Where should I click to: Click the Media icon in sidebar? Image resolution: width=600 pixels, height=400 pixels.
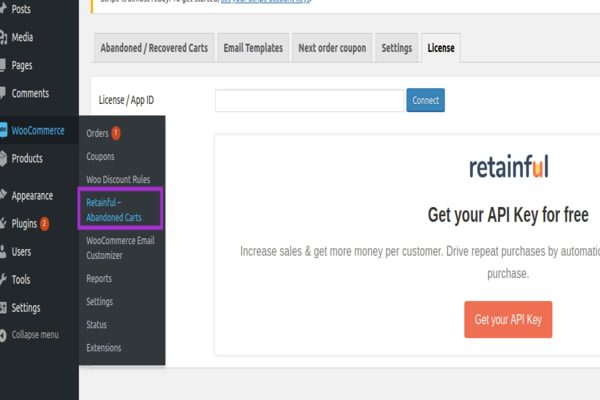coord(3,37)
